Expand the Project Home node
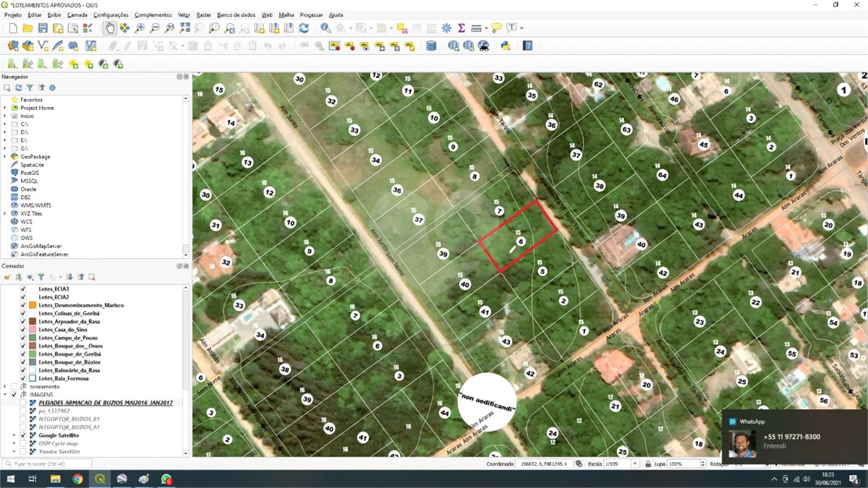 pyautogui.click(x=5, y=108)
